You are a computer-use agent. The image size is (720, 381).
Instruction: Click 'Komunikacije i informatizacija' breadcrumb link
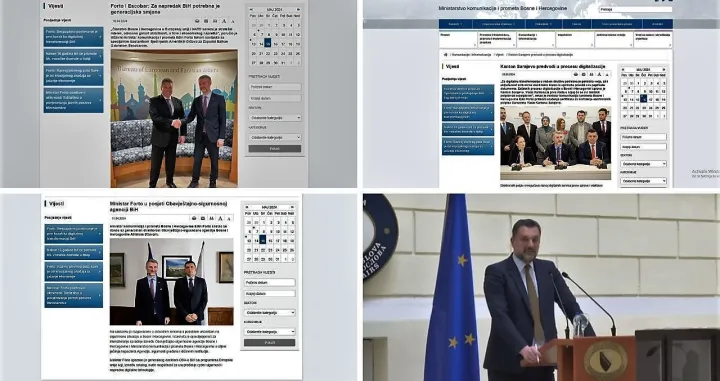coord(472,55)
